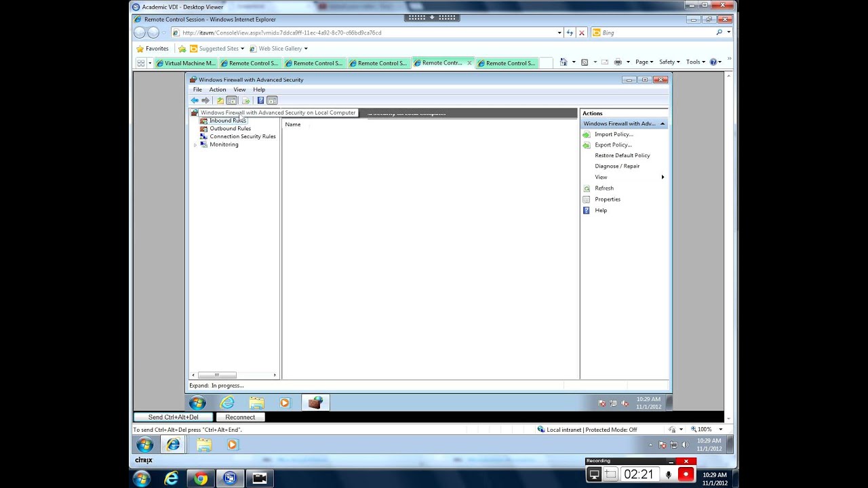868x488 pixels.
Task: Click the remote VM Start orb
Action: (x=197, y=403)
